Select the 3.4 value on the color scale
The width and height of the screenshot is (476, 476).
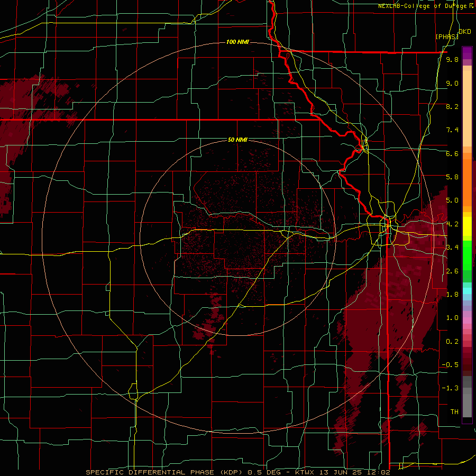[452, 248]
